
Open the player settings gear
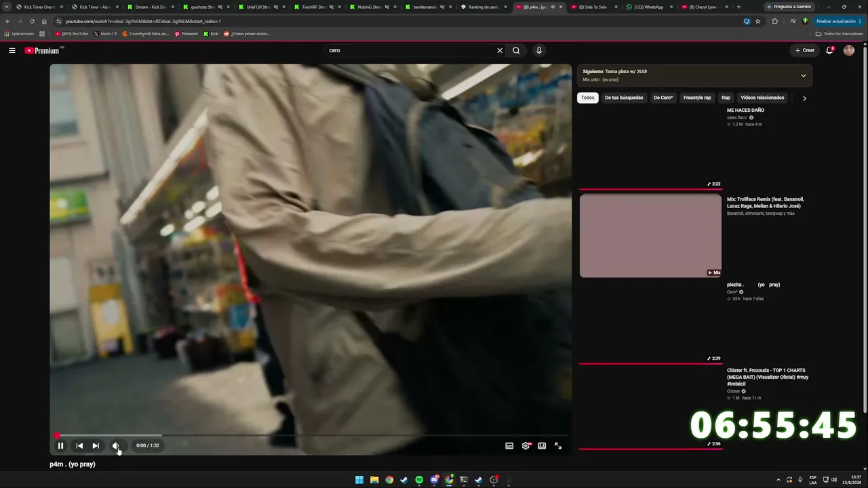click(526, 445)
